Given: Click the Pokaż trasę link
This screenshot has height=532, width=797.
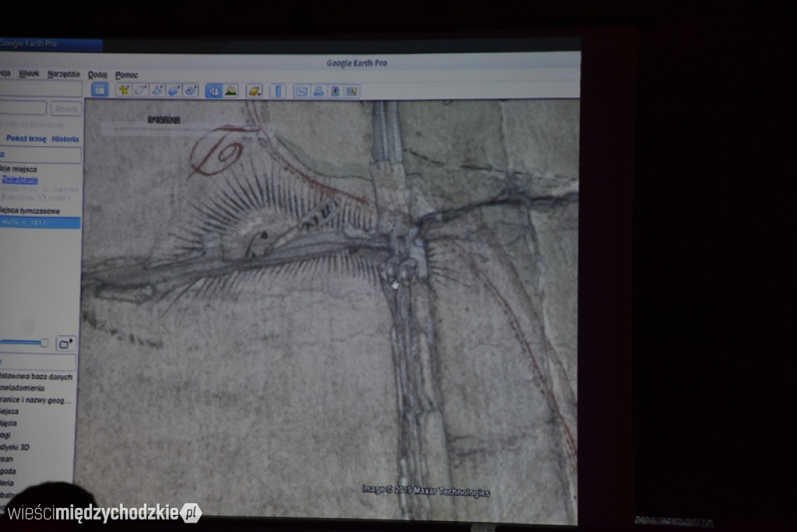Looking at the screenshot, I should 26,138.
